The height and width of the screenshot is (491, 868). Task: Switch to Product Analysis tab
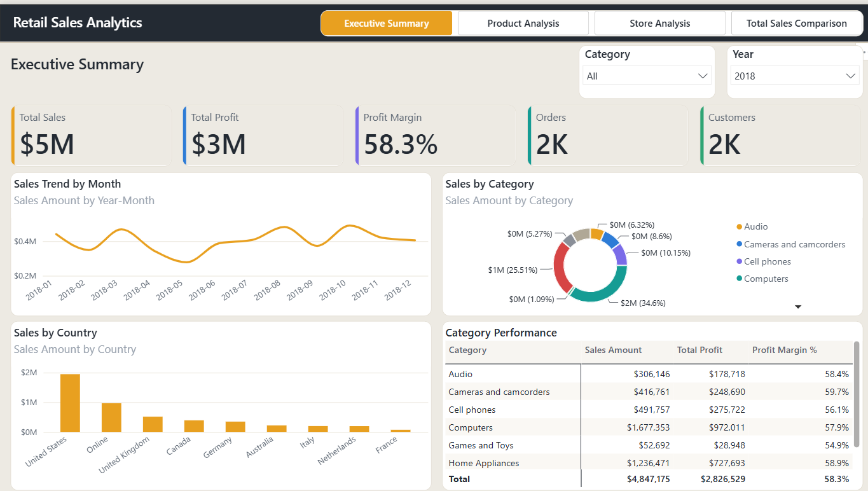click(x=523, y=23)
